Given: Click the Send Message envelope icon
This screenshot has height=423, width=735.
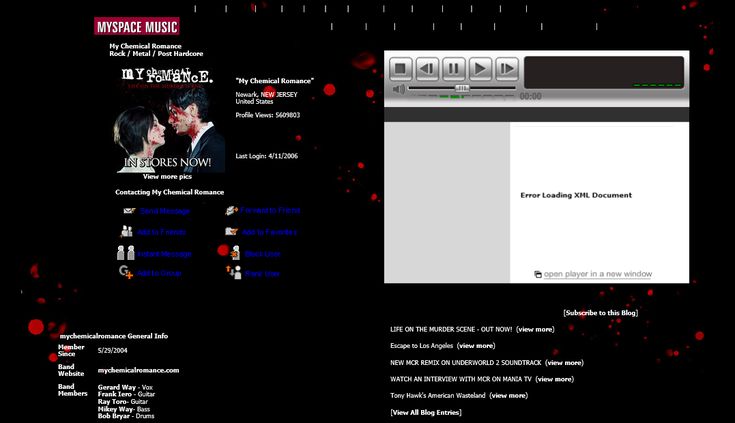Looking at the screenshot, I should (129, 211).
